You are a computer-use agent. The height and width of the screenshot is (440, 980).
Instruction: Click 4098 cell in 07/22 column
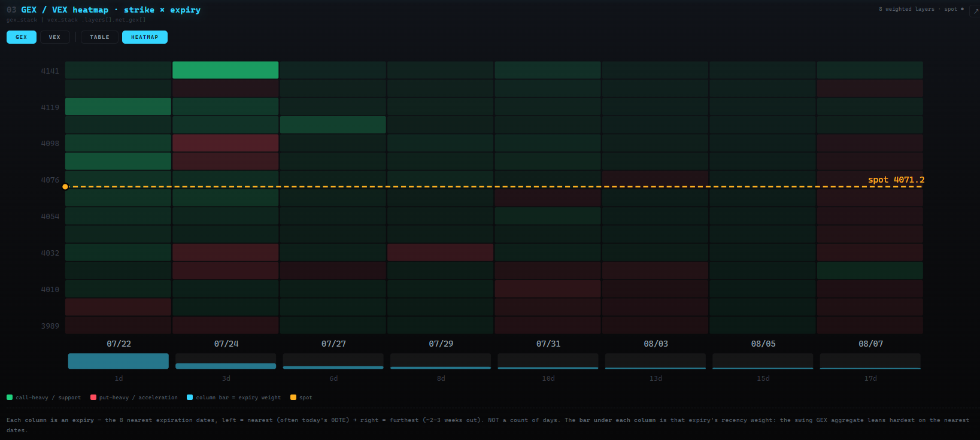pyautogui.click(x=119, y=143)
